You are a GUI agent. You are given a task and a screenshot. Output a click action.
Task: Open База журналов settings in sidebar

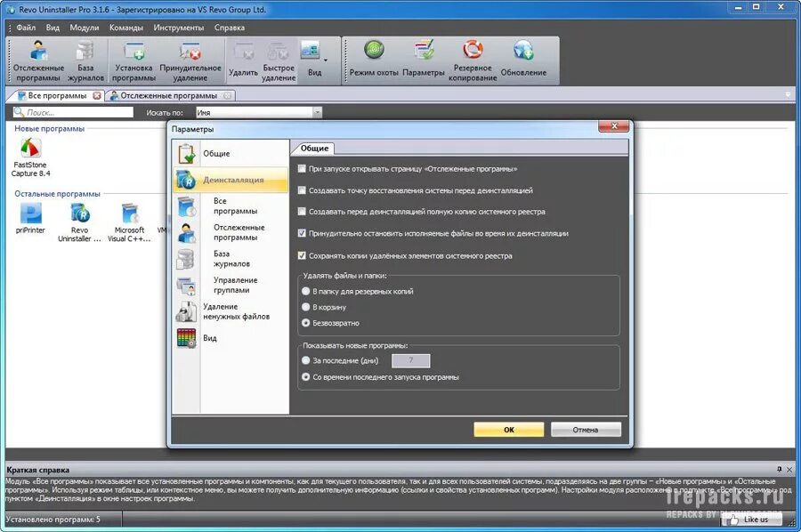point(231,259)
